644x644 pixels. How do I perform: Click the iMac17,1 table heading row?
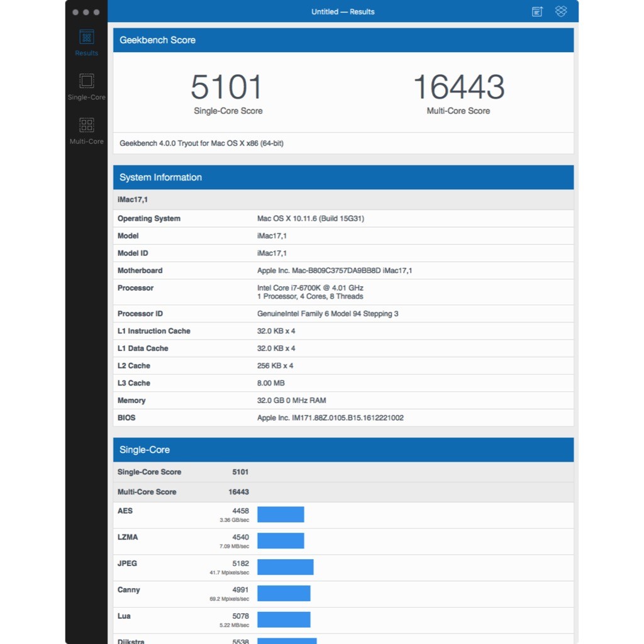point(343,199)
